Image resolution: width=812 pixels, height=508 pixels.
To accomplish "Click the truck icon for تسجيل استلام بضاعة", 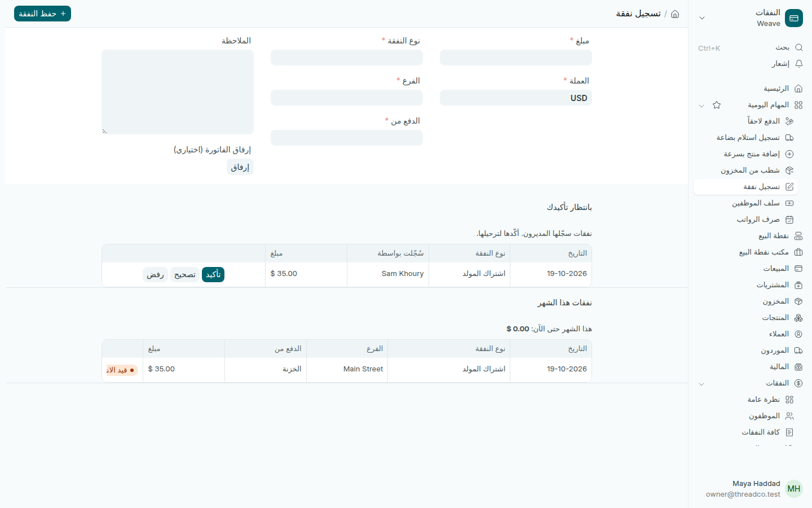I will 789,138.
